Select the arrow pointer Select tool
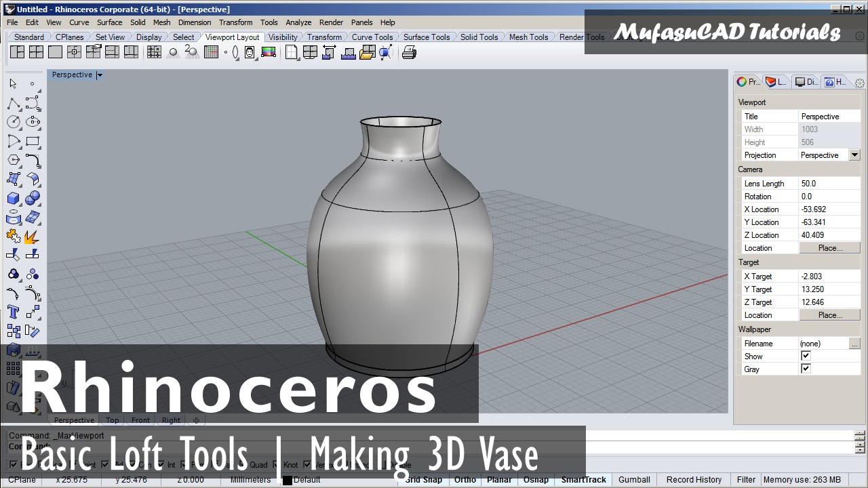Image resolution: width=868 pixels, height=488 pixels. point(13,83)
